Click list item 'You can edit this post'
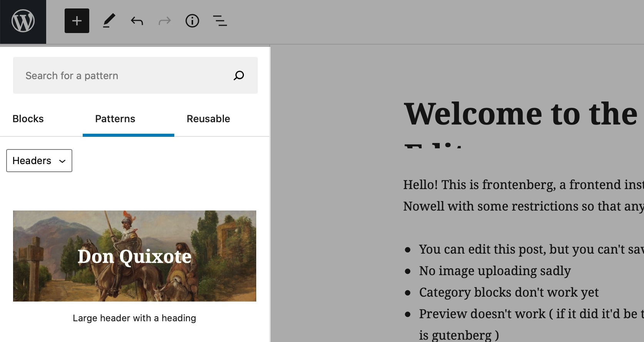 point(531,249)
